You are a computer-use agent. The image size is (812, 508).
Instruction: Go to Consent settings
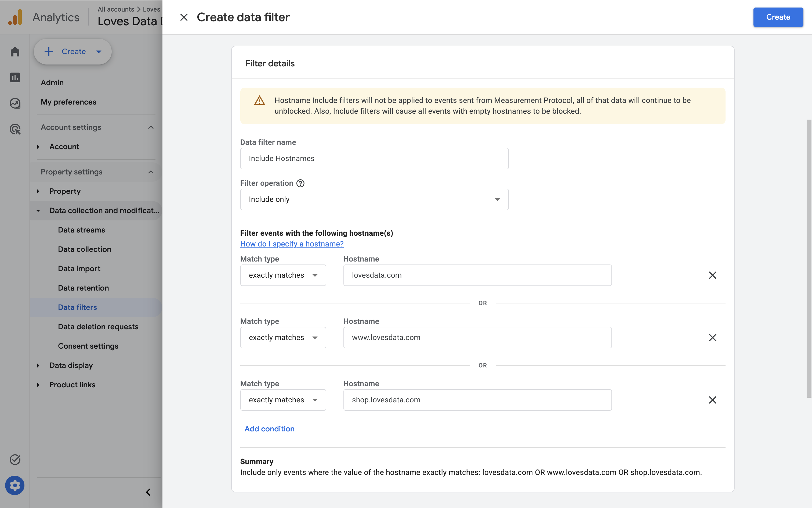[x=88, y=346]
